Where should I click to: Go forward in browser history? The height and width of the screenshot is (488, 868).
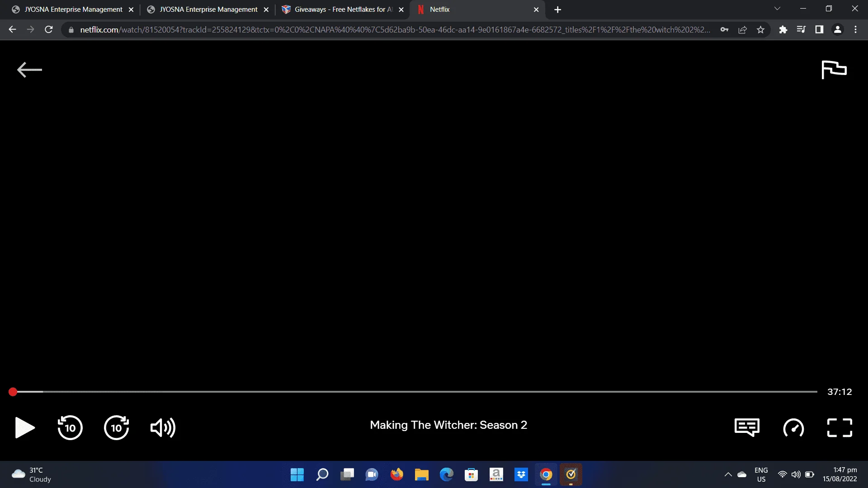pos(30,29)
